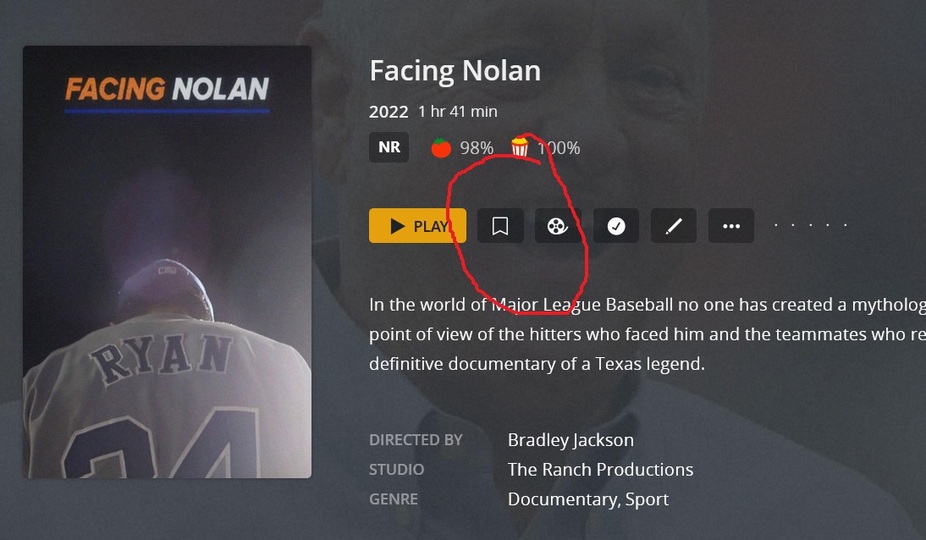Browse the Sport genre

[647, 499]
